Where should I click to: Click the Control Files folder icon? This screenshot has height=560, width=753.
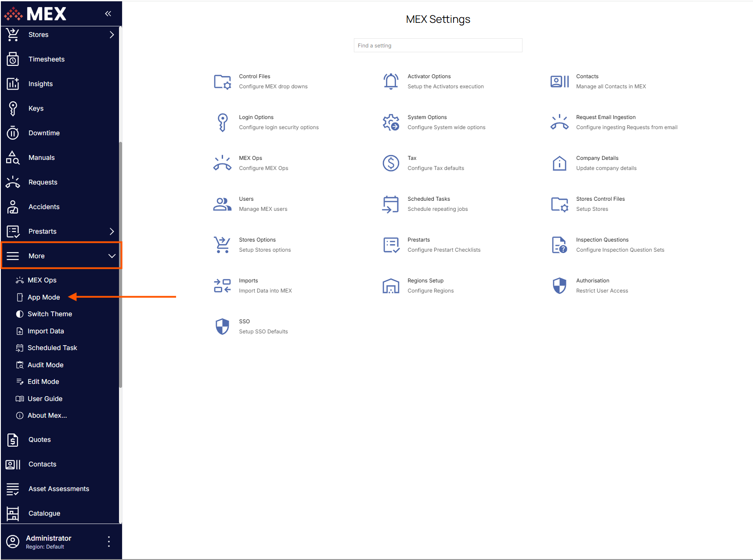(222, 82)
